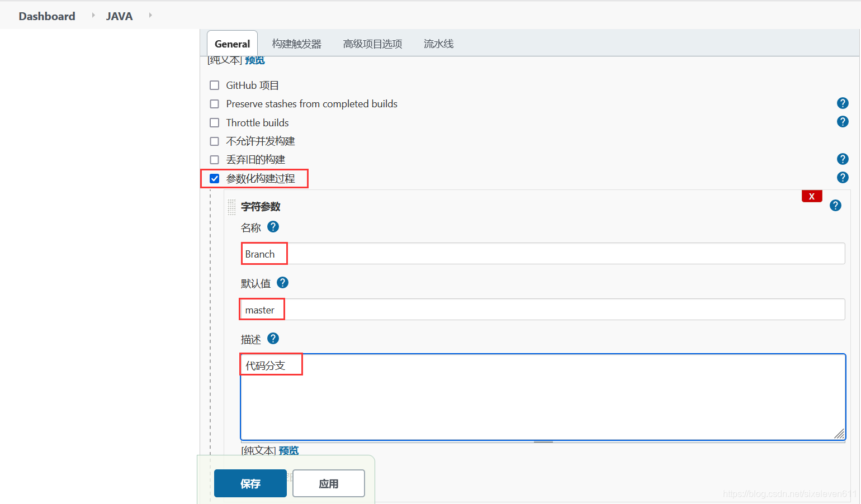The height and width of the screenshot is (504, 861).
Task: Click into the 描述 textarea
Action: [x=543, y=397]
